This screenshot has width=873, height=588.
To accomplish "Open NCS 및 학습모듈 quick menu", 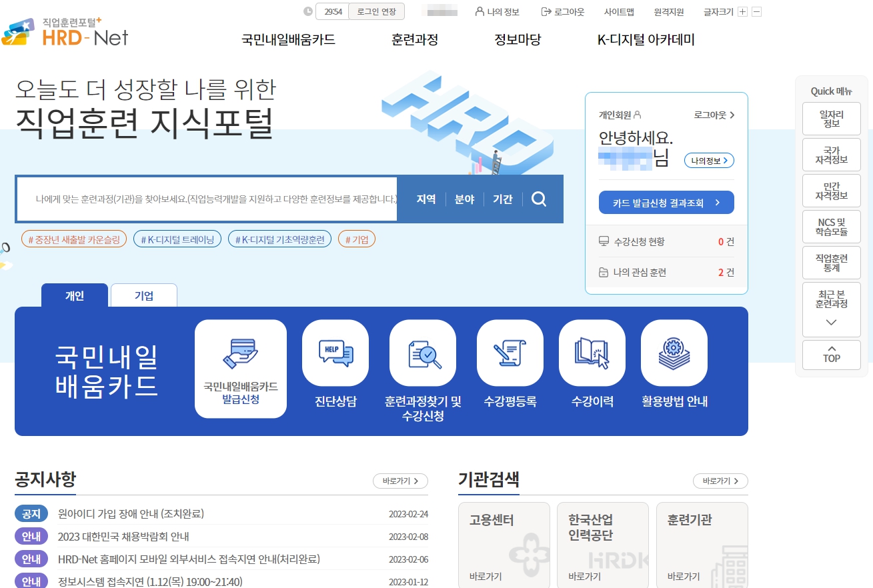I will [x=832, y=227].
